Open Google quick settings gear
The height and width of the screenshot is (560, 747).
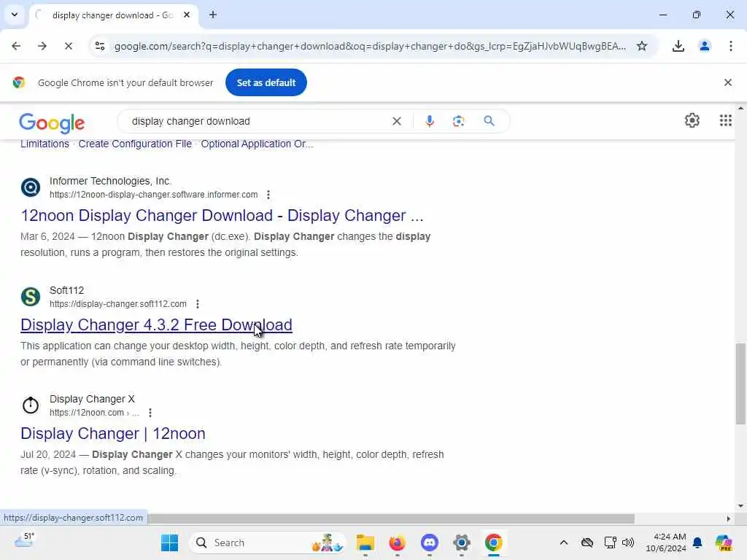692,120
